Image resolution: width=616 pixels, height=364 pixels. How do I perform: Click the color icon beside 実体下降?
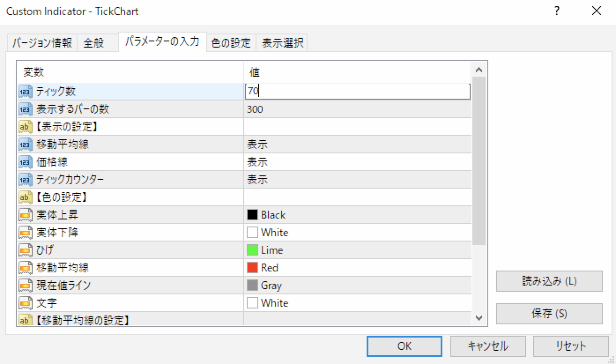(x=26, y=233)
